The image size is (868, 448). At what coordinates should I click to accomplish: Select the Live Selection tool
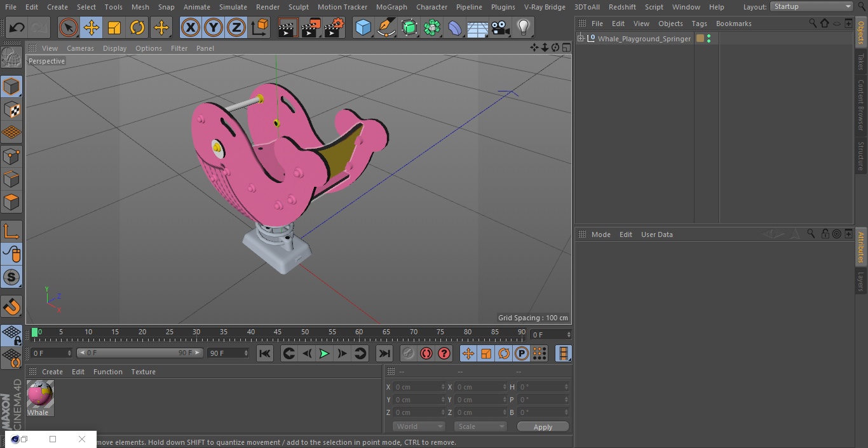click(69, 28)
